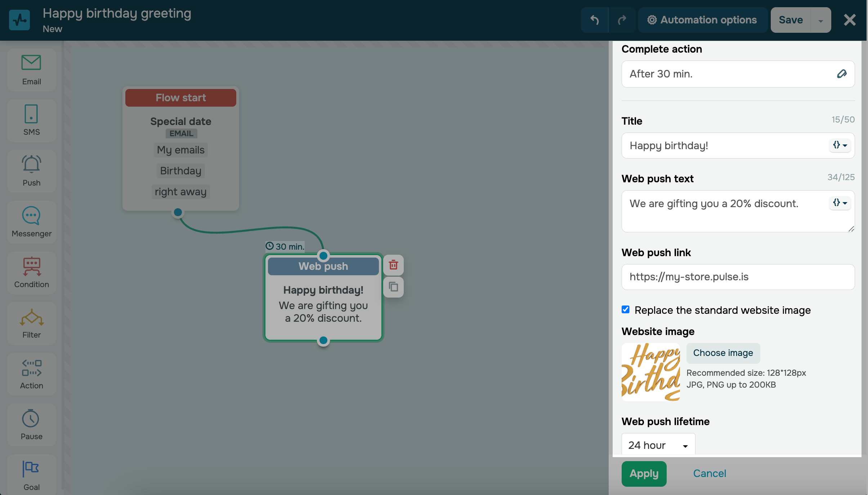The height and width of the screenshot is (495, 868).
Task: Click the Apply button
Action: point(644,473)
